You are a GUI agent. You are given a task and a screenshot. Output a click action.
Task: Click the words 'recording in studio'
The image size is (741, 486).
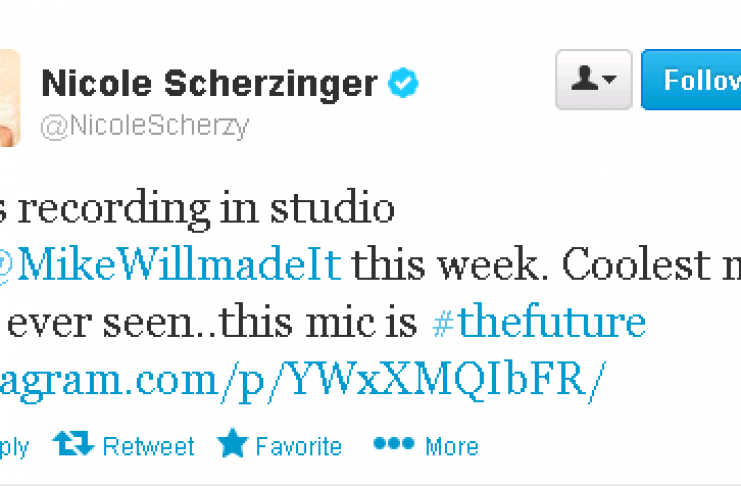(x=208, y=209)
